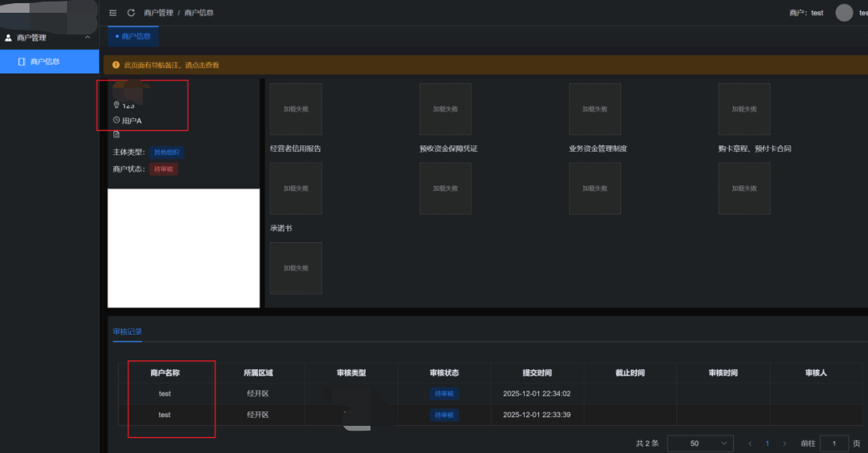Click the 用户A text in the merchant card
This screenshot has width=868, height=453.
[132, 120]
